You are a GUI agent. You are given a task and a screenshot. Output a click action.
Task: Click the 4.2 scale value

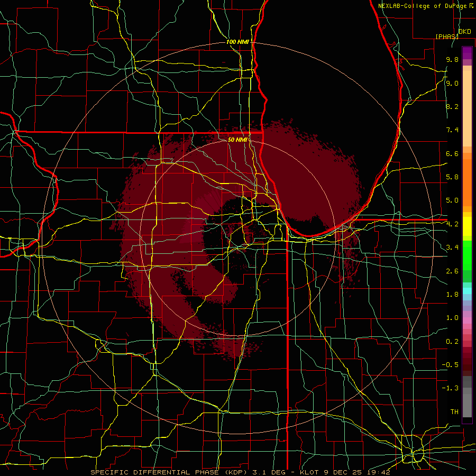(x=452, y=224)
